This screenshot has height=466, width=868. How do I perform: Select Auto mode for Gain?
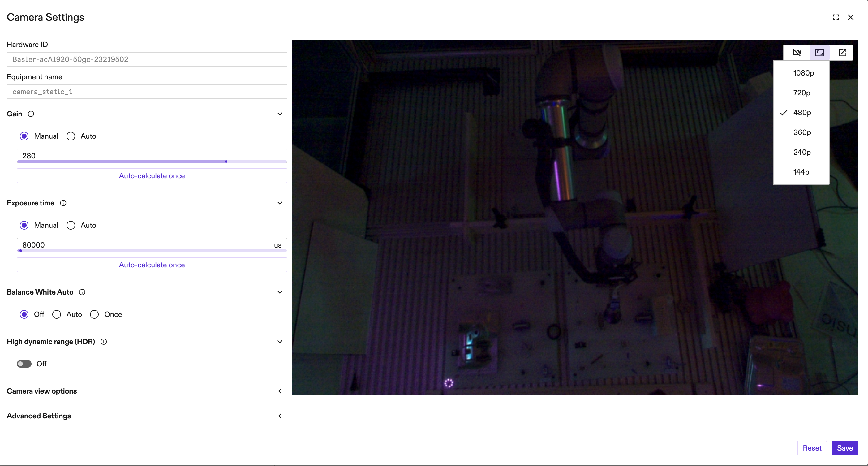[x=71, y=136]
